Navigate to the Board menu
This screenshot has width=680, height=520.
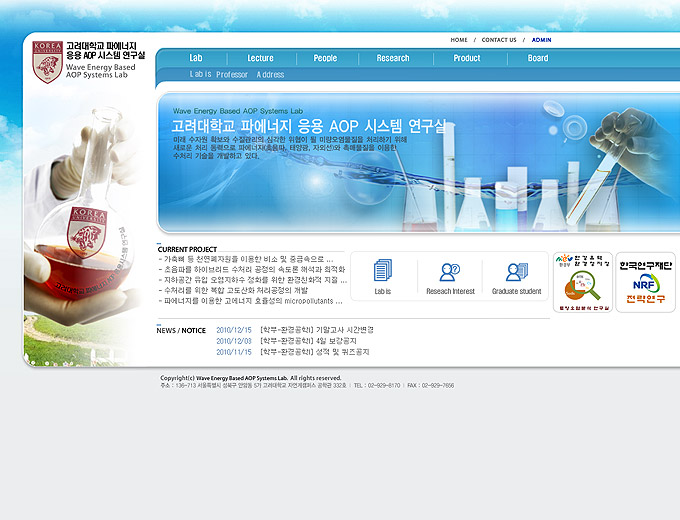coord(538,58)
